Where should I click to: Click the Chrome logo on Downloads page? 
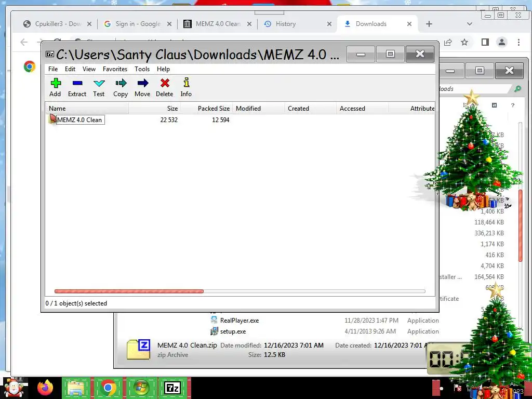[30, 66]
